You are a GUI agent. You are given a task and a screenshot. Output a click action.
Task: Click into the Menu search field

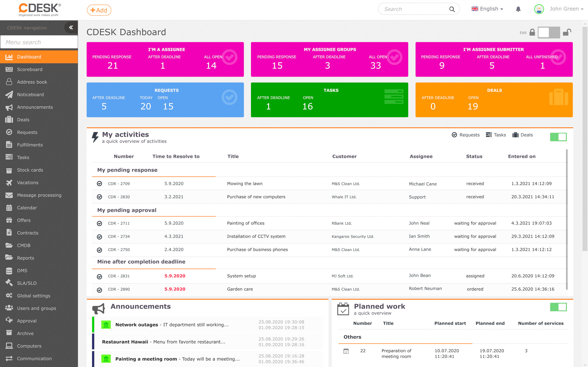click(x=39, y=42)
